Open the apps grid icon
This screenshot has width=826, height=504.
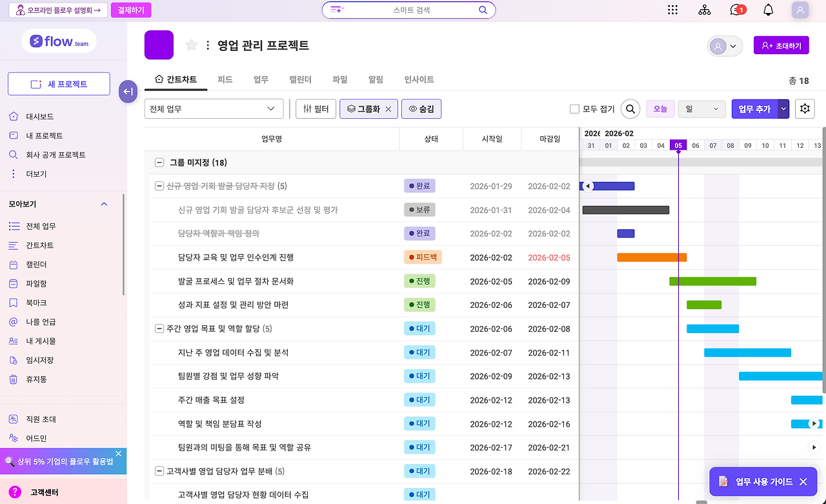point(672,10)
